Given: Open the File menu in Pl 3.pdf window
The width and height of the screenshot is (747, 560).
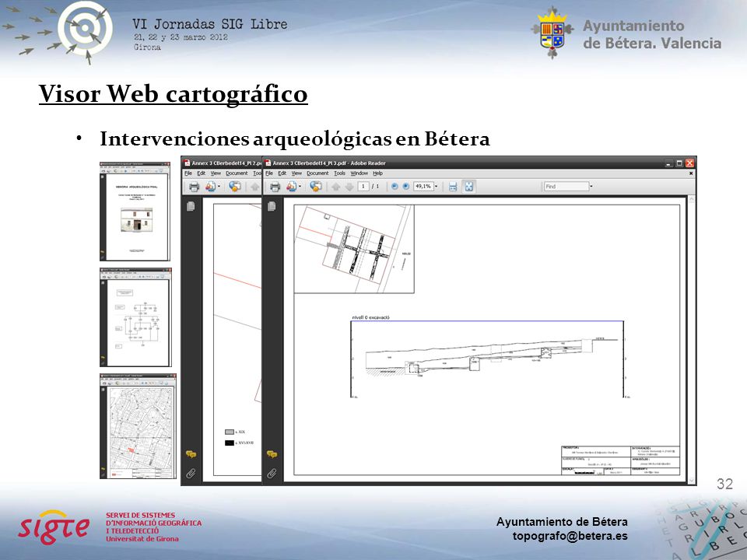Looking at the screenshot, I should (x=269, y=173).
